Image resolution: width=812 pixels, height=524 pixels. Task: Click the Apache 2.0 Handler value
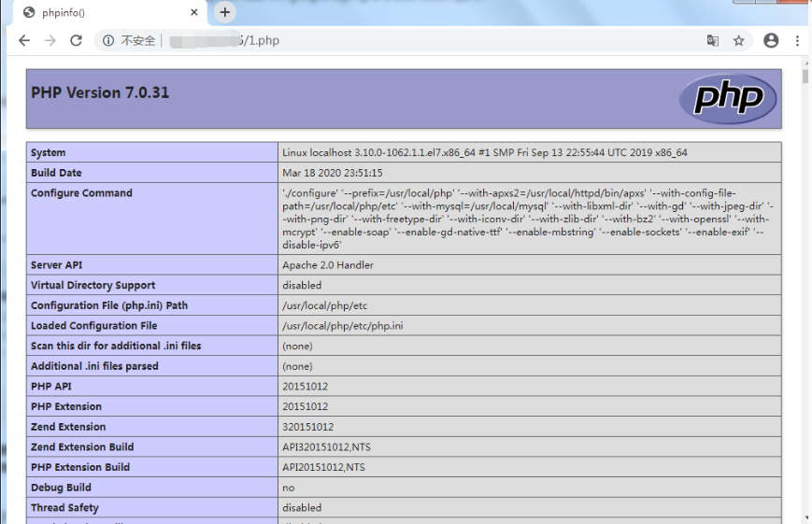[328, 265]
